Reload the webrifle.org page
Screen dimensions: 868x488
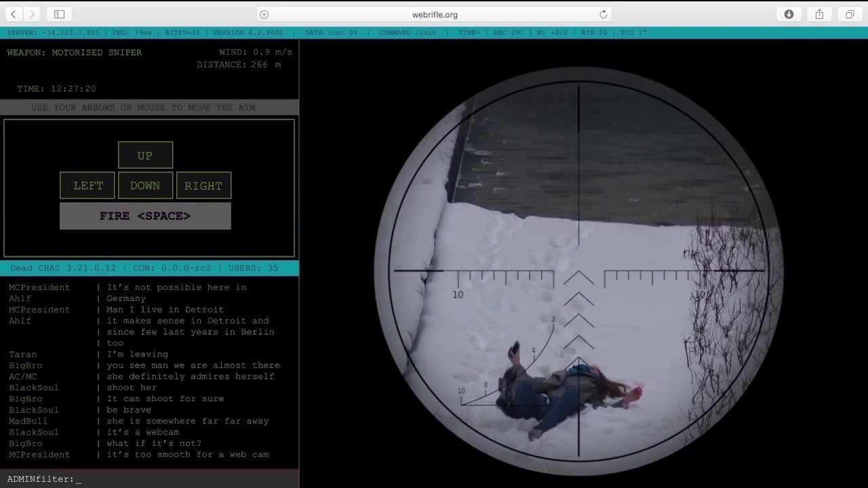(x=603, y=14)
